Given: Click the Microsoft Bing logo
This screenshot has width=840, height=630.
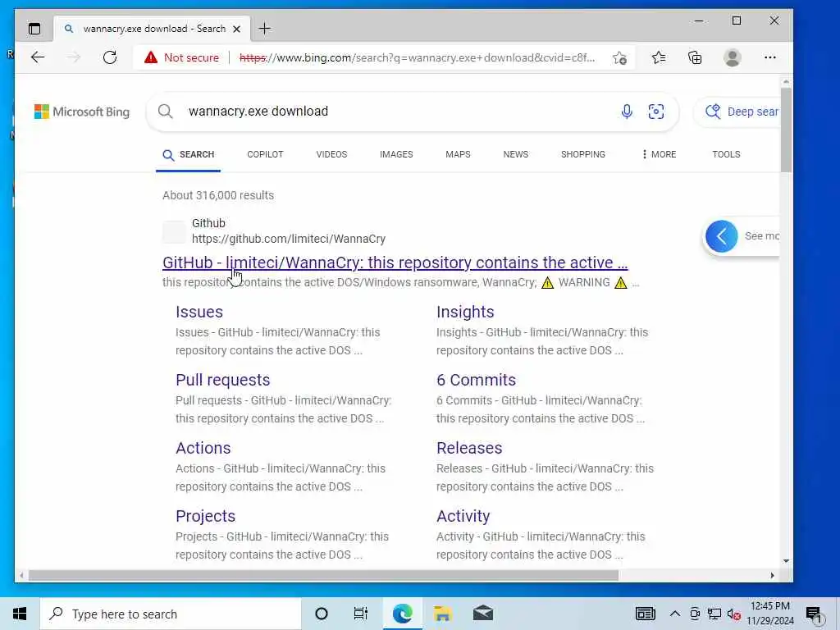Looking at the screenshot, I should pyautogui.click(x=82, y=112).
